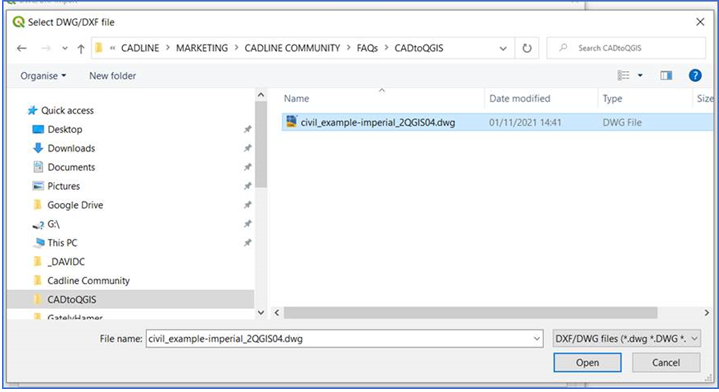Click the navigation pane scroll up arrow
Image resolution: width=719 pixels, height=392 pixels.
[261, 95]
